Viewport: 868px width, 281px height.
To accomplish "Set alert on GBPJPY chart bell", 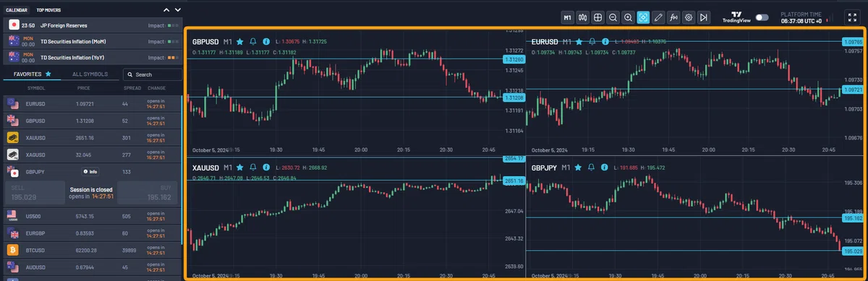I will 592,167.
